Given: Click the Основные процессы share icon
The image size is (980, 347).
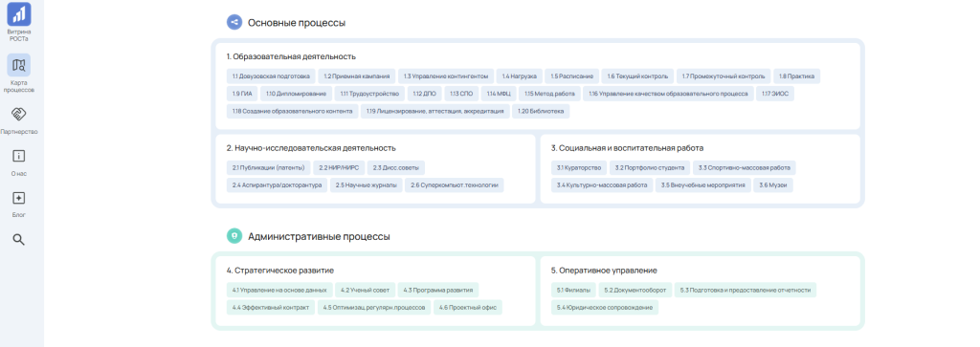Looking at the screenshot, I should pyautogui.click(x=234, y=23).
